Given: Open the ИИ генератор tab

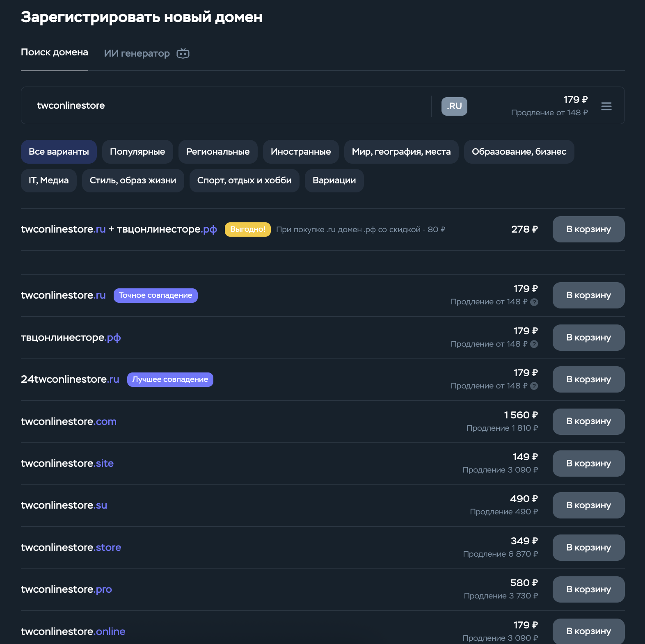Looking at the screenshot, I should coord(137,53).
